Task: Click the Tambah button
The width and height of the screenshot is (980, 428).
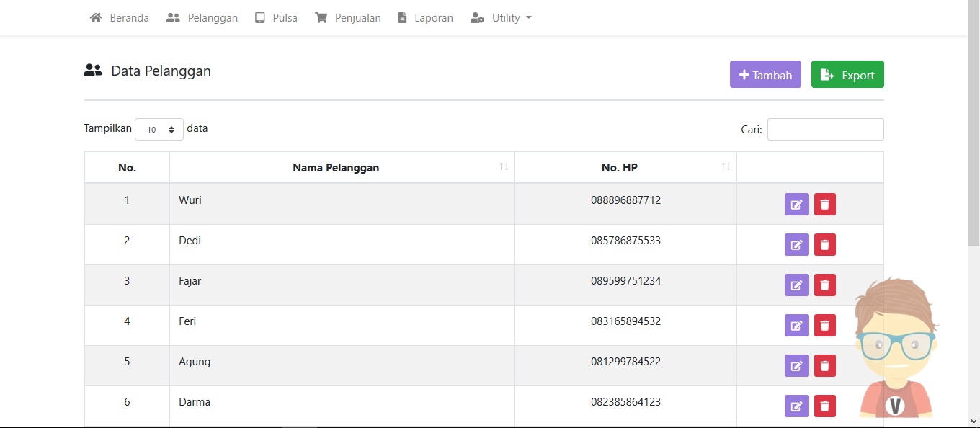Action: point(765,75)
